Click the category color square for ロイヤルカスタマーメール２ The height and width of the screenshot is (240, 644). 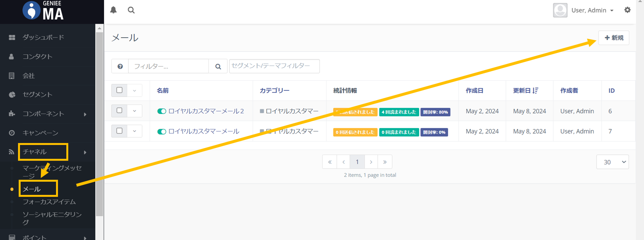click(262, 111)
